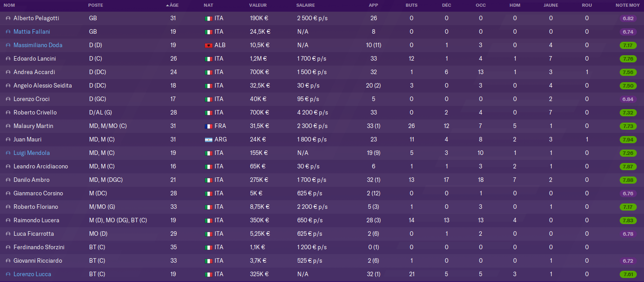Open Luigi Mendola's player profile link
The image size is (644, 282).
31,153
